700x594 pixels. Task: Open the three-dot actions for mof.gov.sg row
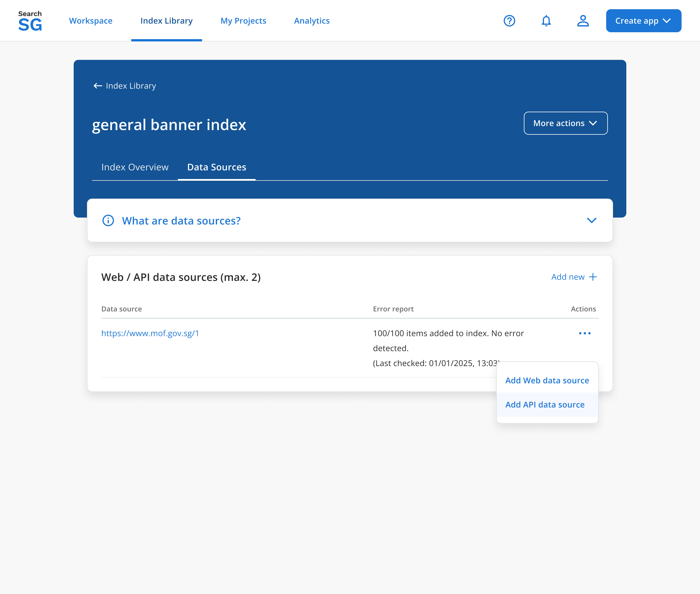click(x=585, y=333)
